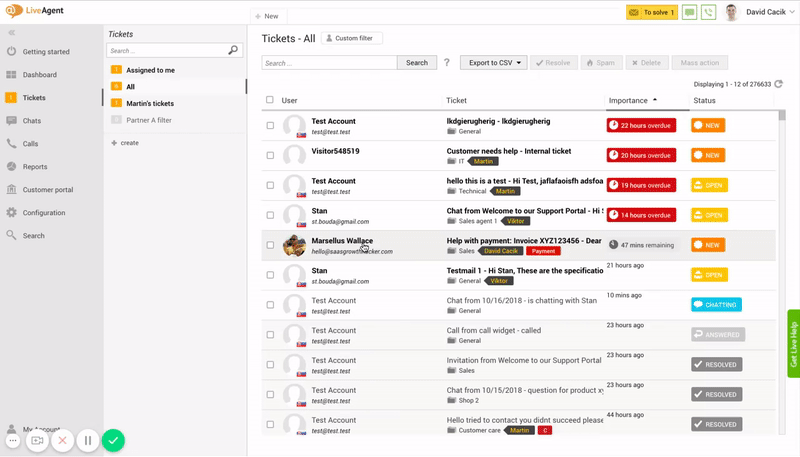800x457 pixels.
Task: Open Chats in the left navigation
Action: click(x=31, y=121)
